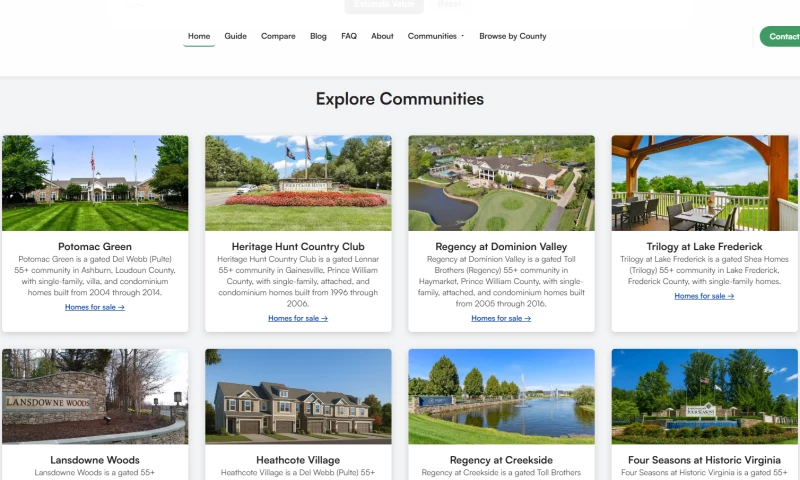Select the Lansdowne Woods card title

point(95,460)
